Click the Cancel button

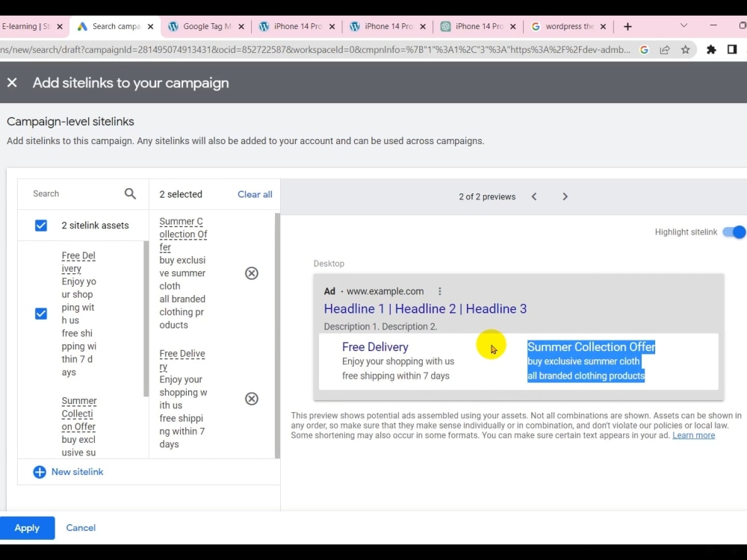81,528
